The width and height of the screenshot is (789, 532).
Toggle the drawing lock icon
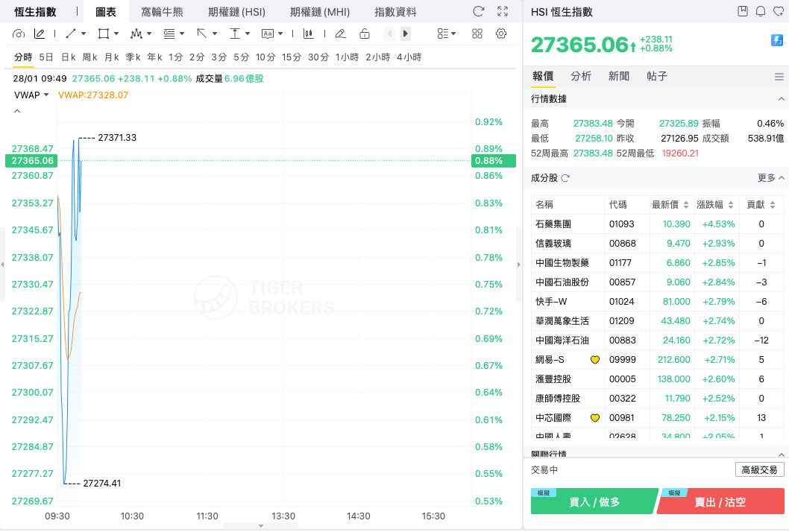tap(365, 34)
